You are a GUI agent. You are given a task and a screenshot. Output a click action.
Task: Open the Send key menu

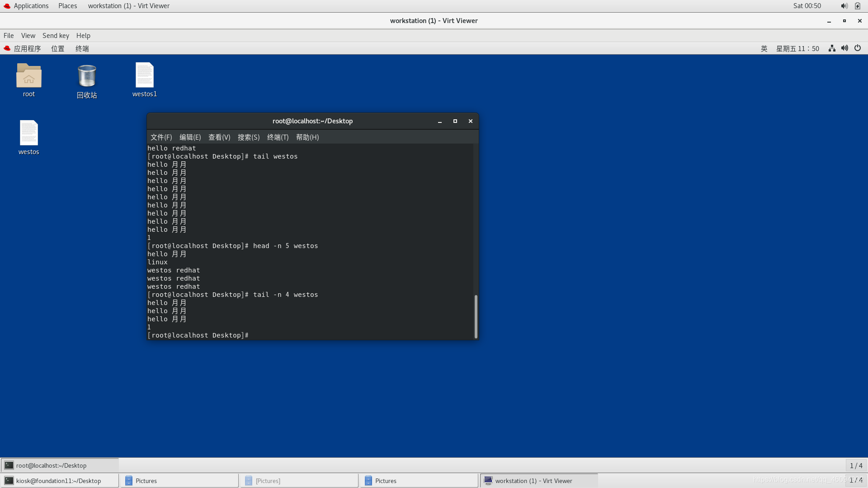pos(56,36)
